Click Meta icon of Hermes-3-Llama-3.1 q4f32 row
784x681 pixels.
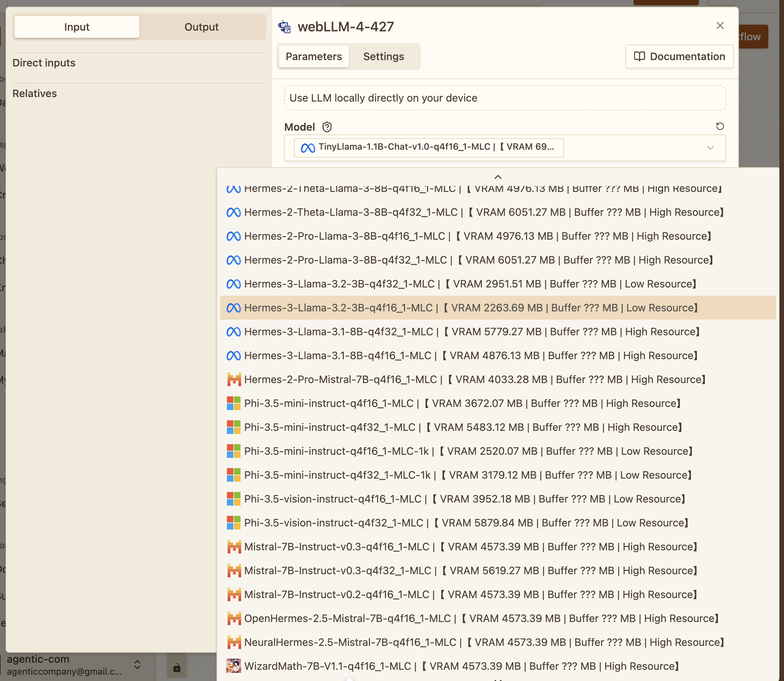pyautogui.click(x=233, y=332)
